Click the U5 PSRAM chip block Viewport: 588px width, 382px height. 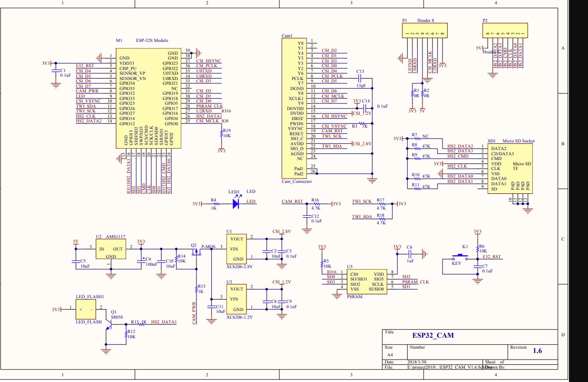[x=366, y=281]
